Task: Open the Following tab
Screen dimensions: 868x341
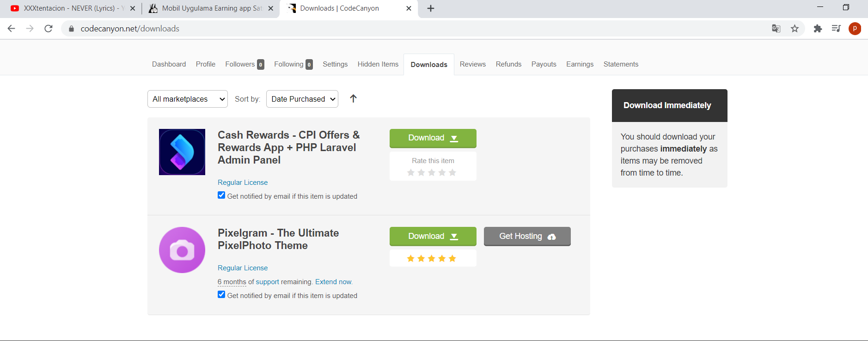Action: [293, 64]
